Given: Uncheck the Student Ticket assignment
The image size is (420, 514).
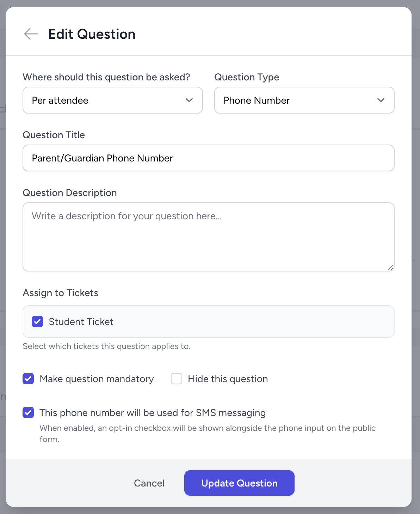Looking at the screenshot, I should click(37, 321).
